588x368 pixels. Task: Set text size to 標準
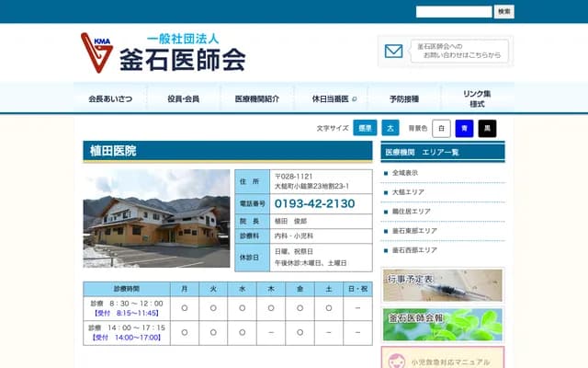pyautogui.click(x=365, y=129)
